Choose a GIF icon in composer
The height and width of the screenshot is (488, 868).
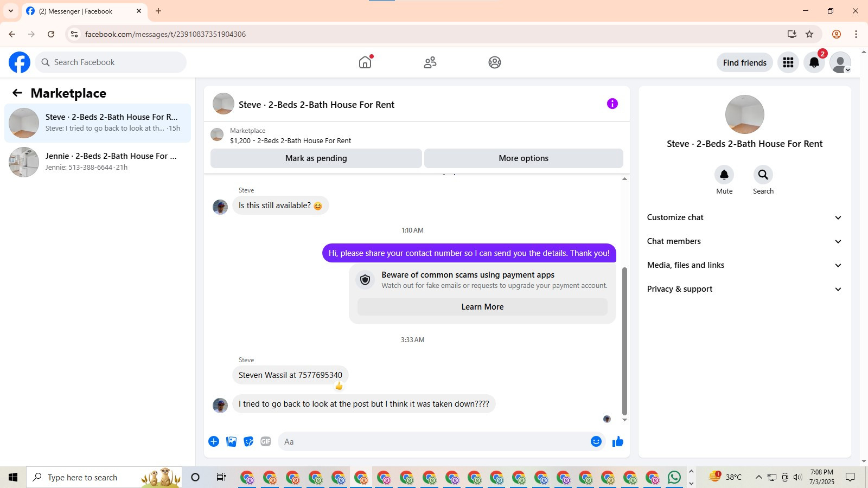pos(266,441)
